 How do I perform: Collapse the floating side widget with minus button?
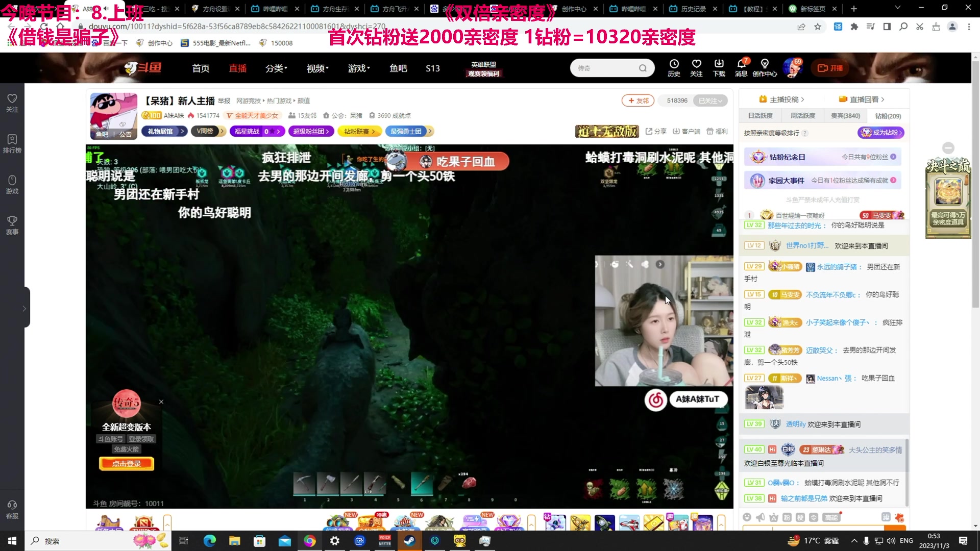tap(948, 148)
